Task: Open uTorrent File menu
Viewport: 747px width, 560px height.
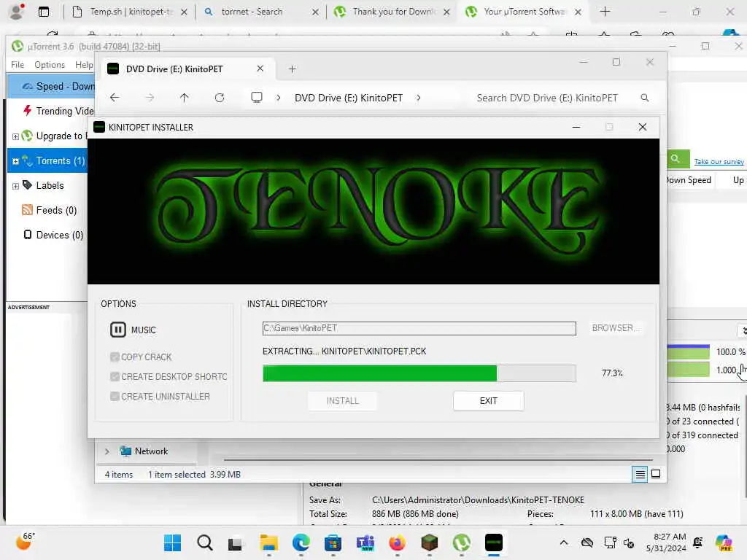Action: point(18,65)
